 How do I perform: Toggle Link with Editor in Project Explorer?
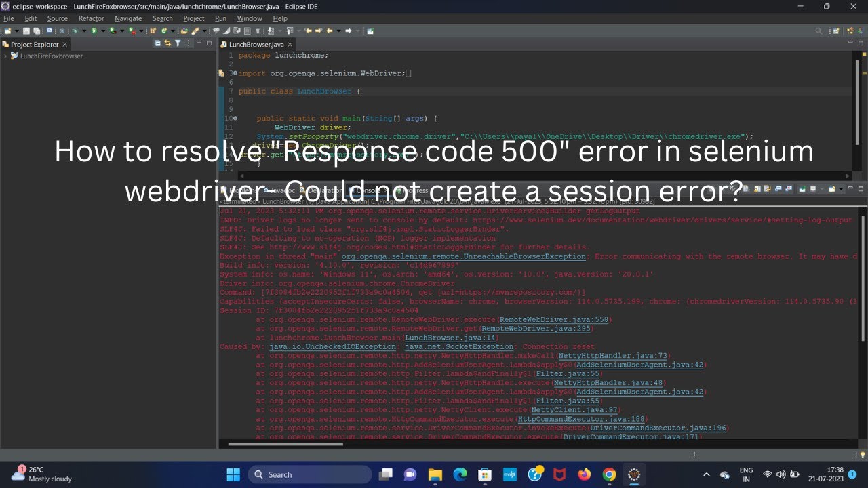tap(167, 43)
